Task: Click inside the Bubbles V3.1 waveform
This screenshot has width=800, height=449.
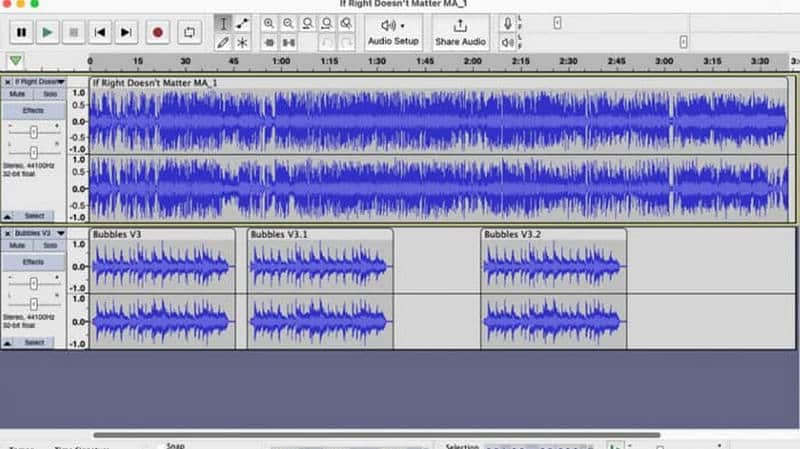Action: (x=320, y=294)
